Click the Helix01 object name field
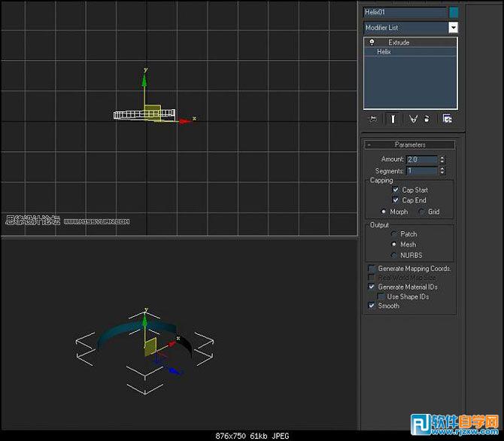The height and width of the screenshot is (441, 504). click(x=405, y=12)
